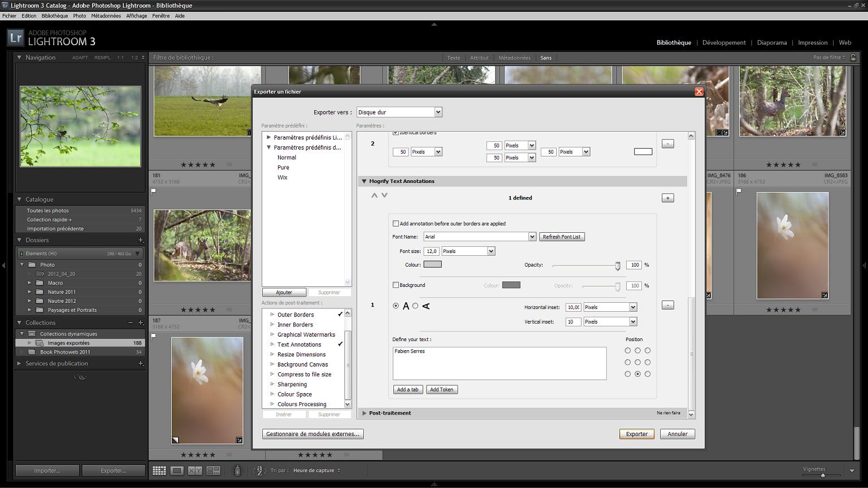Click the Refresh Font List button
Screen dimensions: 868x488
click(561, 237)
